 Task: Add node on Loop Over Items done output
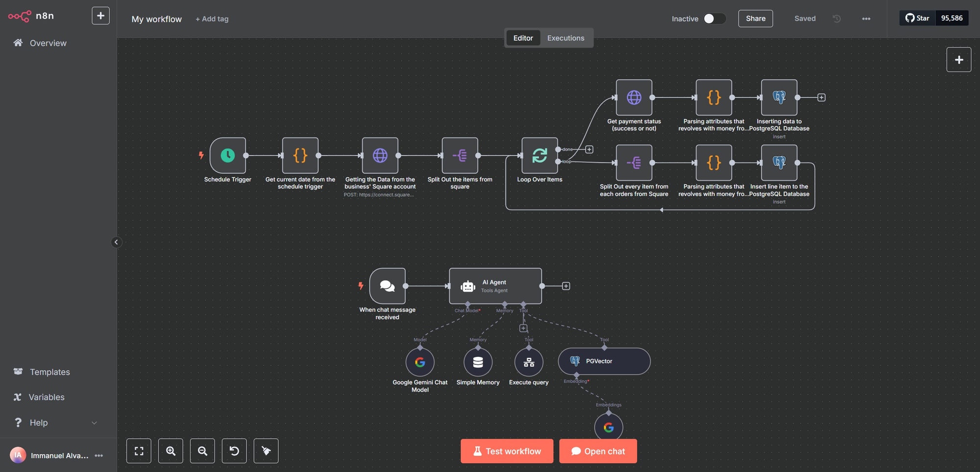pos(589,149)
